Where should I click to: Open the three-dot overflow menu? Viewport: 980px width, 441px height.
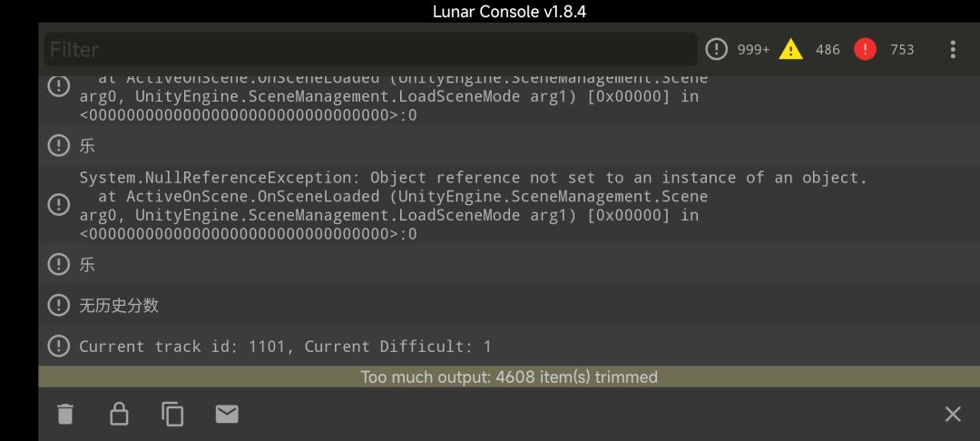pos(952,50)
